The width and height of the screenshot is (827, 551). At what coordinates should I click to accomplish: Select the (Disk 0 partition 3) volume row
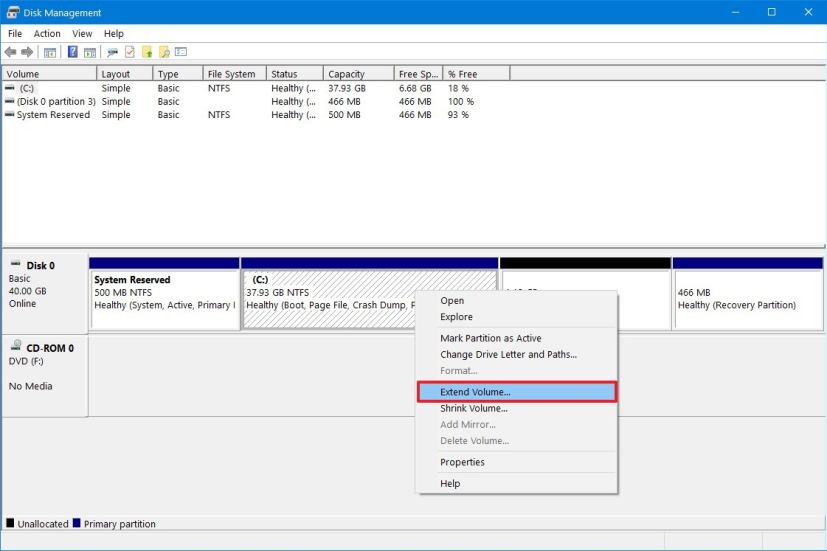point(56,101)
